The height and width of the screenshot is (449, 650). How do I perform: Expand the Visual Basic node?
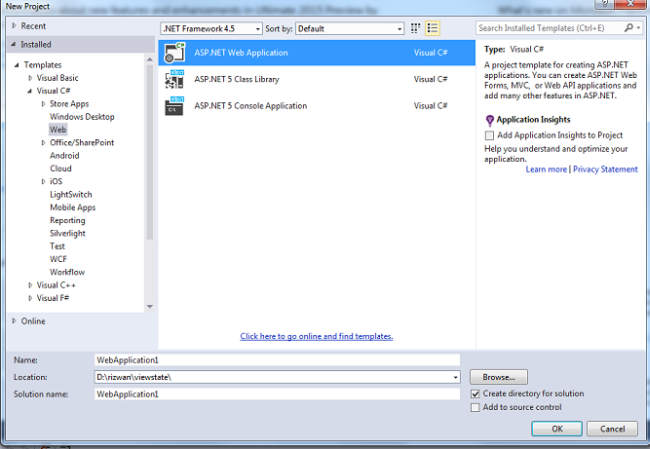30,78
